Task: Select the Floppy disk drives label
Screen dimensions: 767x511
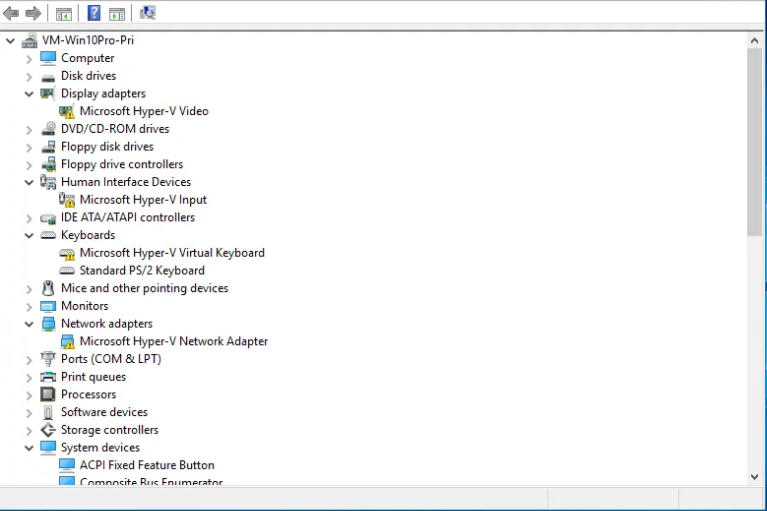Action: click(107, 147)
